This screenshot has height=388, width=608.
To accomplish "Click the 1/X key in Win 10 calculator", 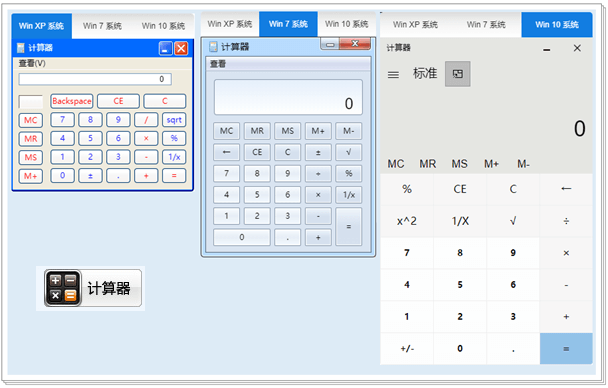I will coord(460,221).
